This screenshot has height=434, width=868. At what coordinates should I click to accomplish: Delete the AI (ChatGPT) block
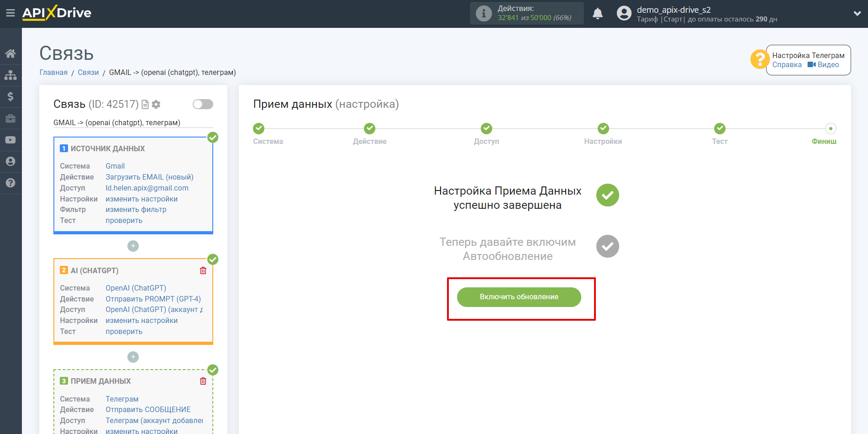tap(203, 270)
